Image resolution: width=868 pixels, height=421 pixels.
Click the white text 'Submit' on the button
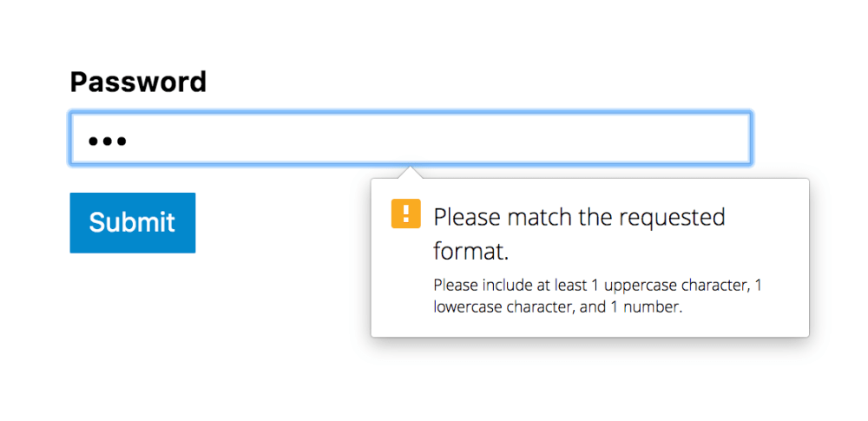[x=132, y=222]
